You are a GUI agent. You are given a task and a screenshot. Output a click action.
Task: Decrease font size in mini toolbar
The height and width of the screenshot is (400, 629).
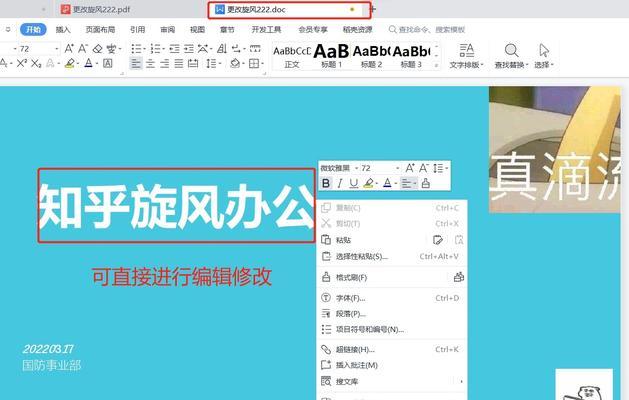tap(424, 168)
